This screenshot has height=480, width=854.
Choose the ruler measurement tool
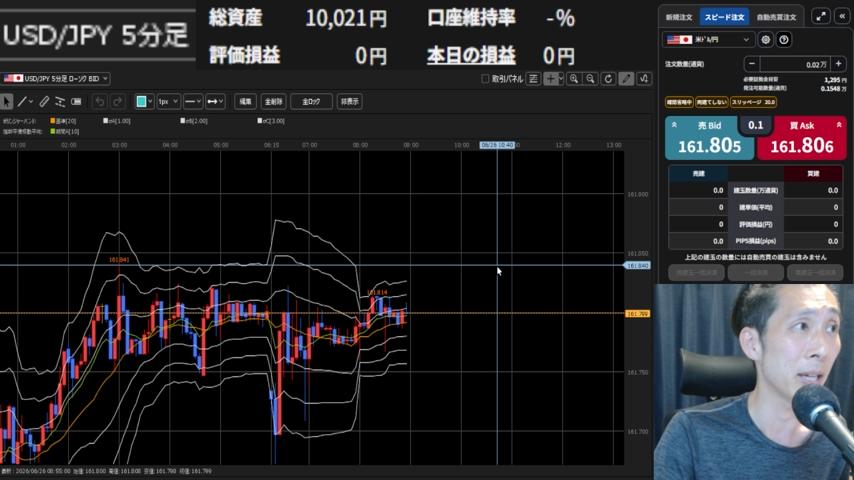click(x=44, y=101)
